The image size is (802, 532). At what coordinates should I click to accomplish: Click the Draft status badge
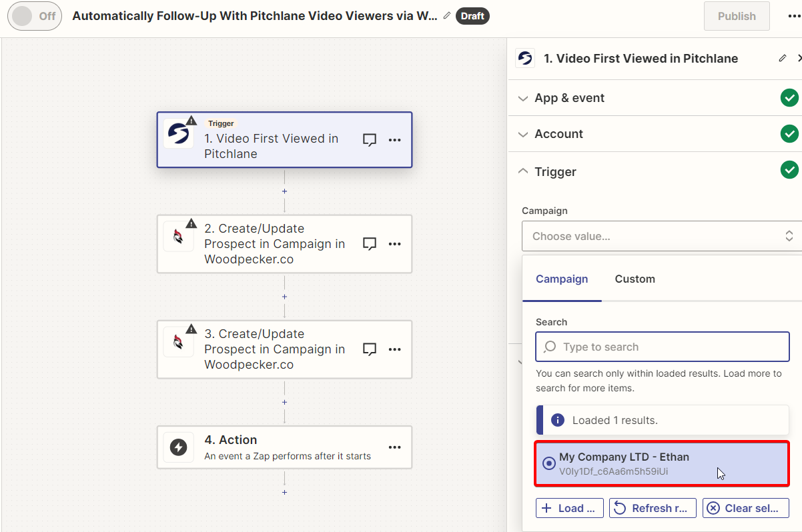point(472,16)
